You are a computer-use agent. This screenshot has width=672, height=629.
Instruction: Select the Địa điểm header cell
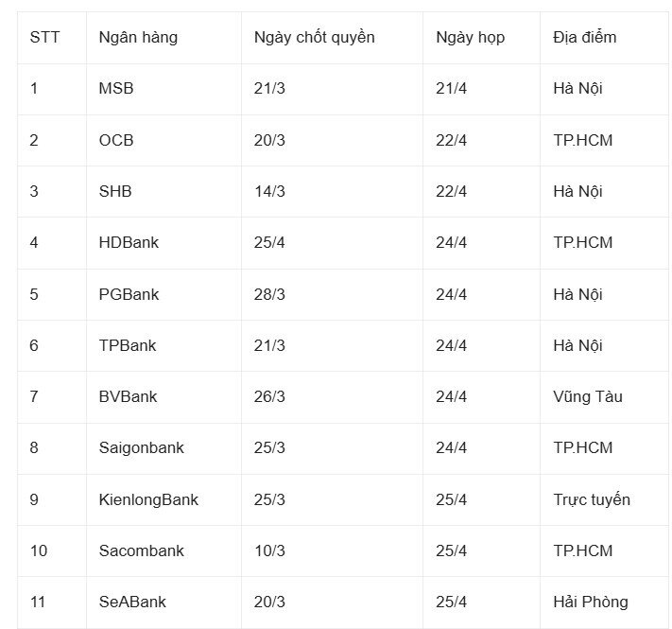pos(584,38)
